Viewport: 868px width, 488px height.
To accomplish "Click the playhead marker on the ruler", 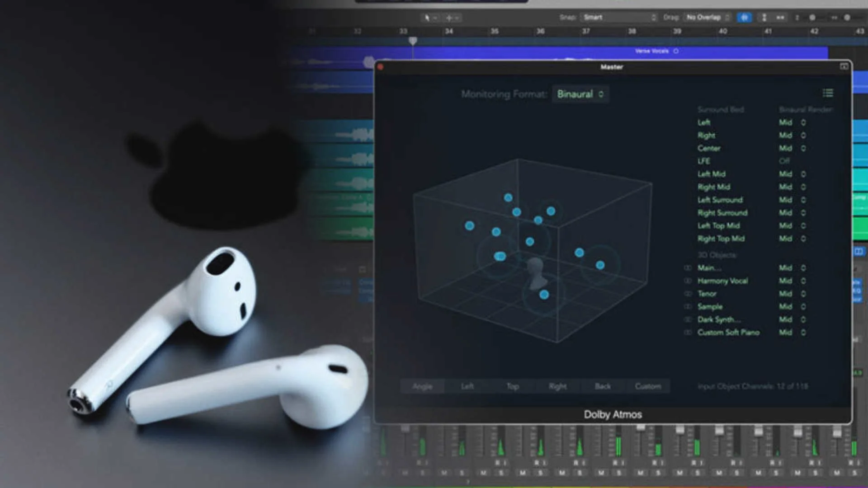I will click(x=413, y=41).
